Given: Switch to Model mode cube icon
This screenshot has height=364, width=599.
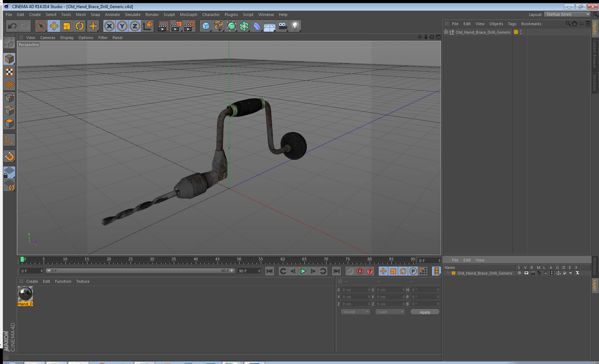Looking at the screenshot, I should tap(9, 59).
